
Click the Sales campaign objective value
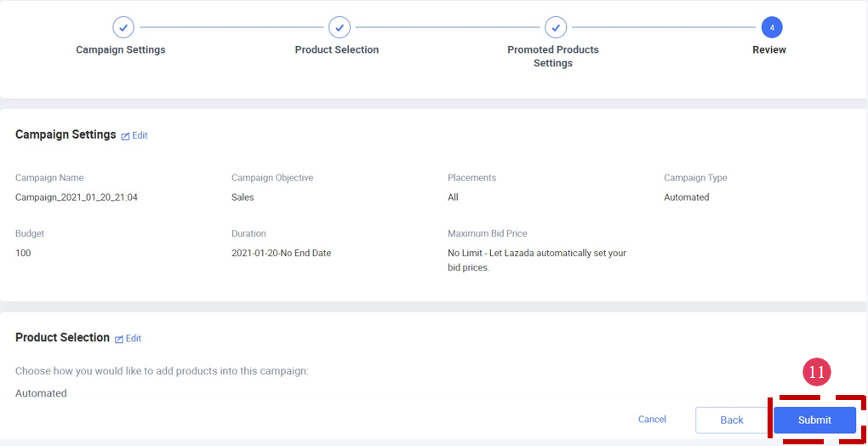coord(243,197)
